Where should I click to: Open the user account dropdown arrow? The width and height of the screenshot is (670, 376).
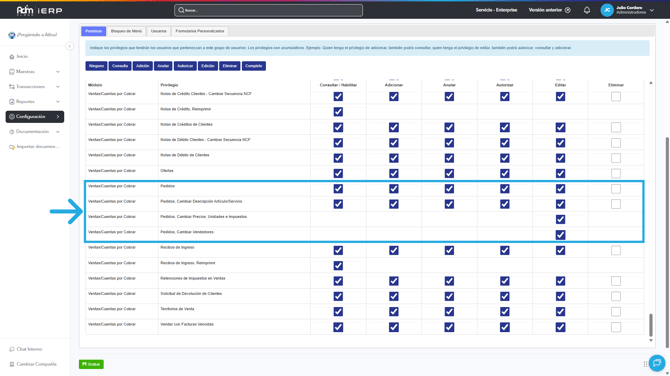tap(652, 10)
